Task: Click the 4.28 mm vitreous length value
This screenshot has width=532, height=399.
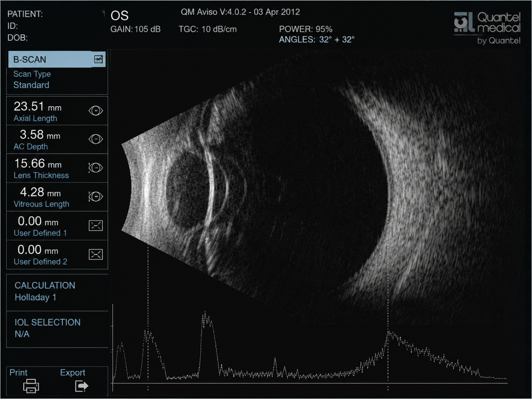Action: click(40, 192)
